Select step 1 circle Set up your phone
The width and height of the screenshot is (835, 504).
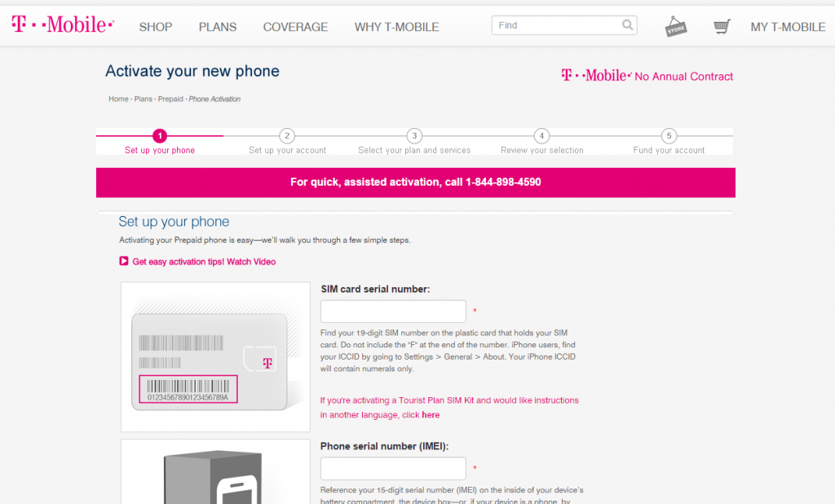159,136
